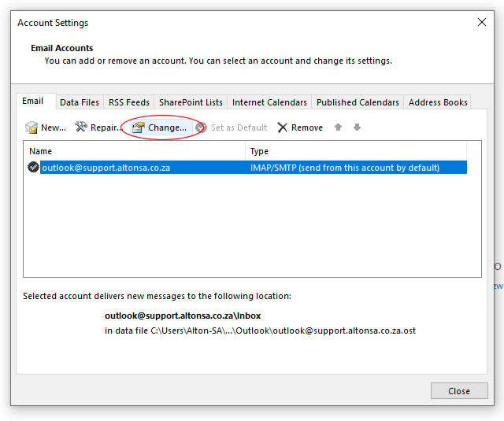This screenshot has height=421, width=504.
Task: Open the RSS Feeds tab
Action: pos(129,102)
